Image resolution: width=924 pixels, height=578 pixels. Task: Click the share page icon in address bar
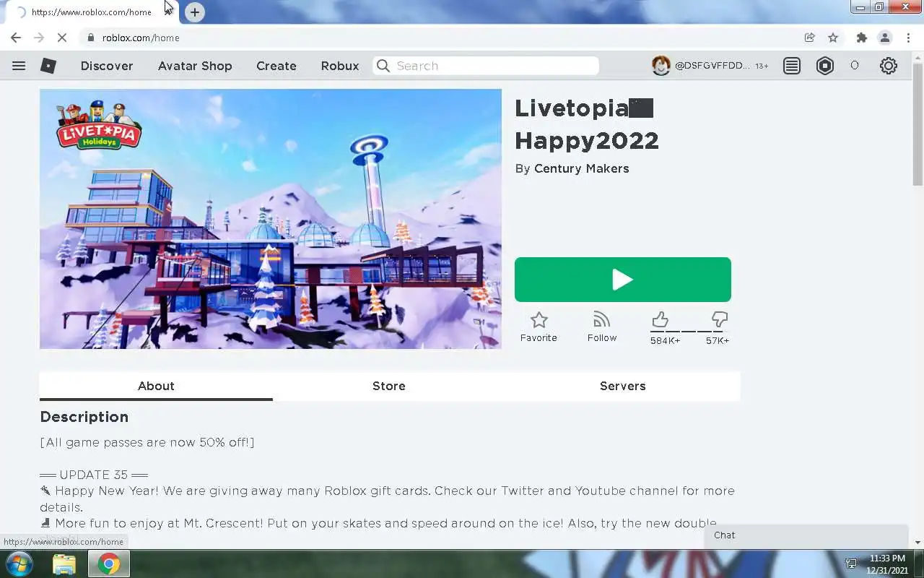click(810, 38)
